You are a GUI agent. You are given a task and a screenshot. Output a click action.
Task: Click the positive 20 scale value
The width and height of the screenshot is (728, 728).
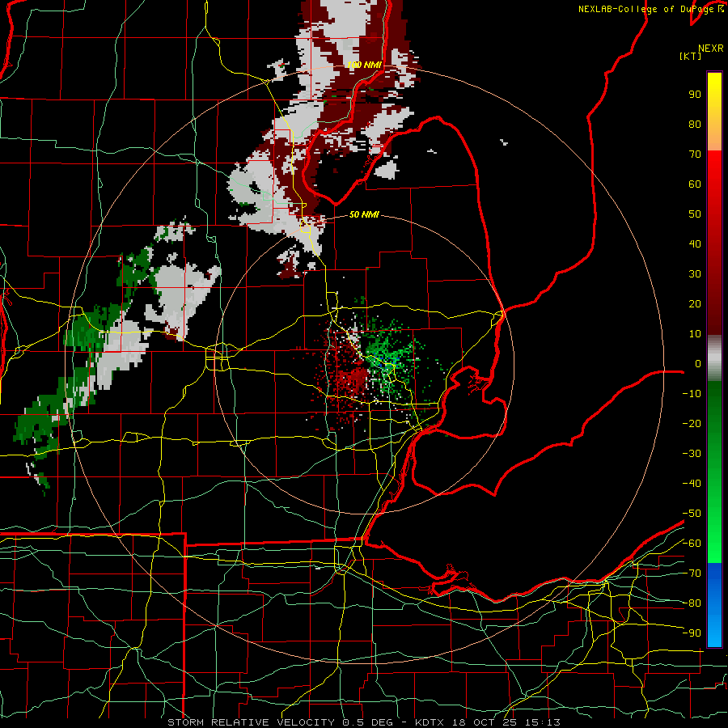coord(695,304)
